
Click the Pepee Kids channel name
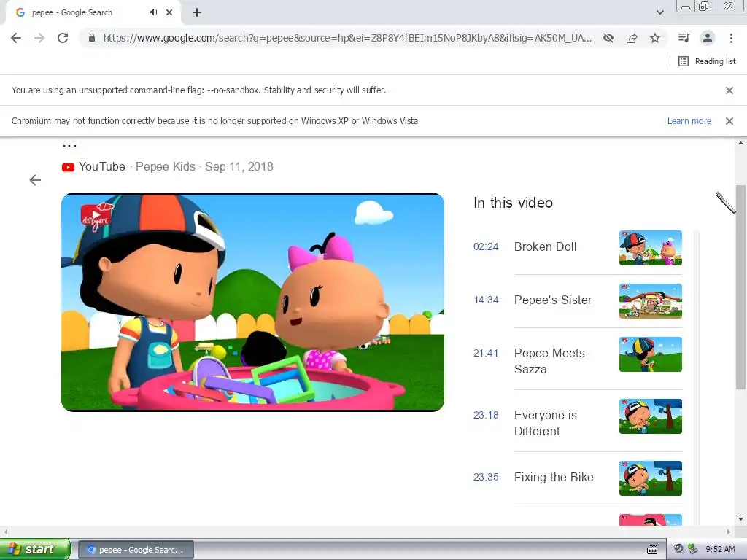pos(166,167)
